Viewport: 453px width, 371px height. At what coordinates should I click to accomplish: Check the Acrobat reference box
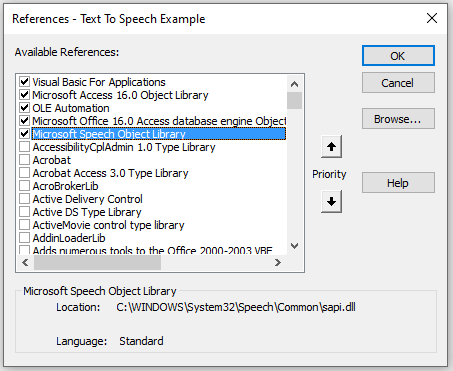24,160
